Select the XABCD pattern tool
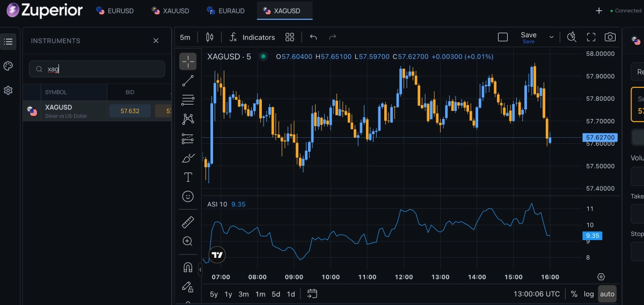644x305 pixels. click(188, 119)
